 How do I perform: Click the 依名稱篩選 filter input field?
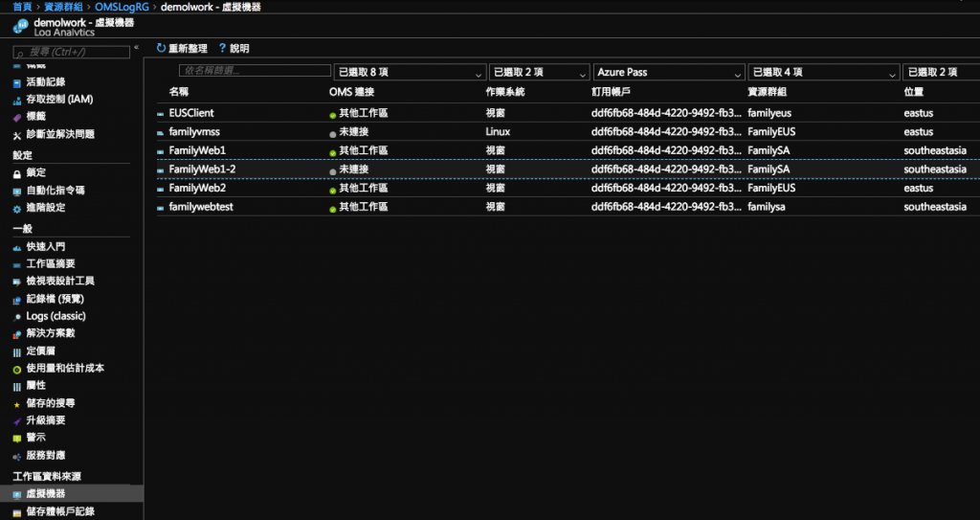point(255,71)
